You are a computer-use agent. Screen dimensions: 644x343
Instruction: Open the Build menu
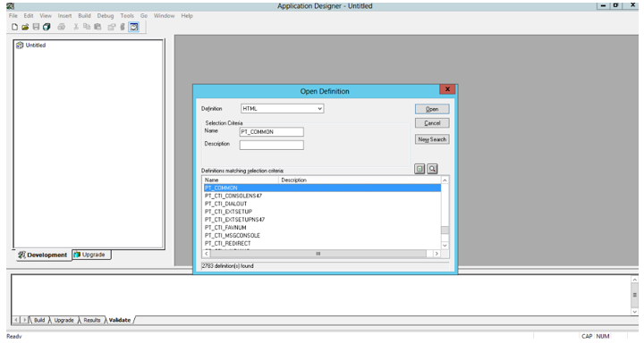click(84, 15)
